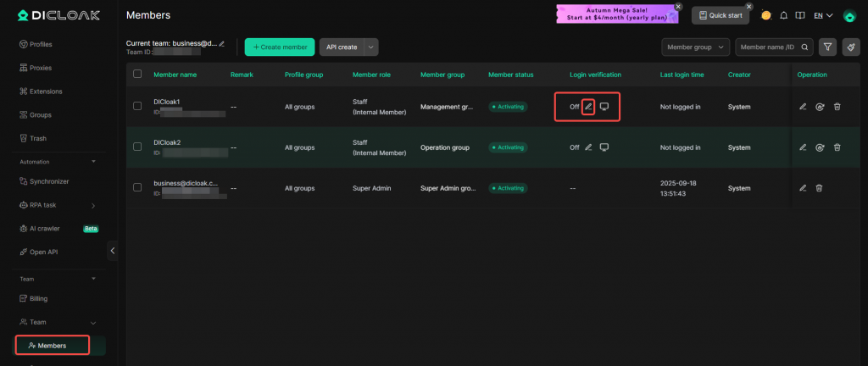Image resolution: width=868 pixels, height=366 pixels.
Task: Click the pencil beside current team name
Action: [222, 43]
